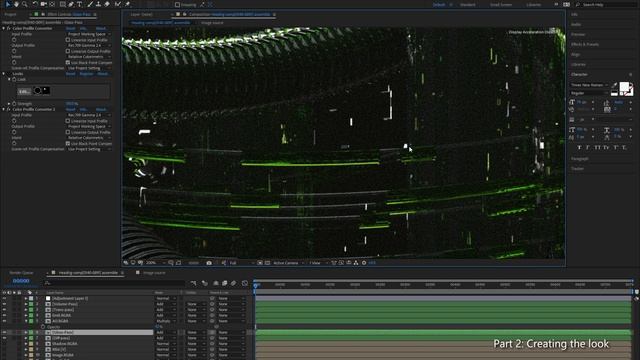
Task: Click the Faux Bold button in Character panel
Action: click(579, 147)
